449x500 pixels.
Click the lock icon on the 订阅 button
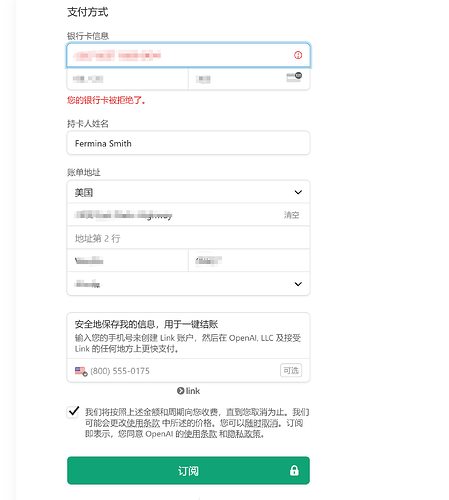coord(294,470)
